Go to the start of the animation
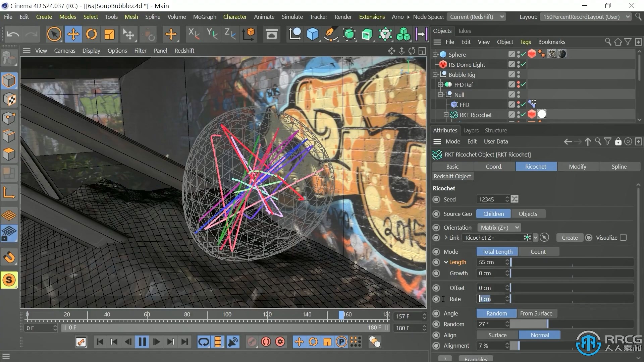 tap(100, 342)
